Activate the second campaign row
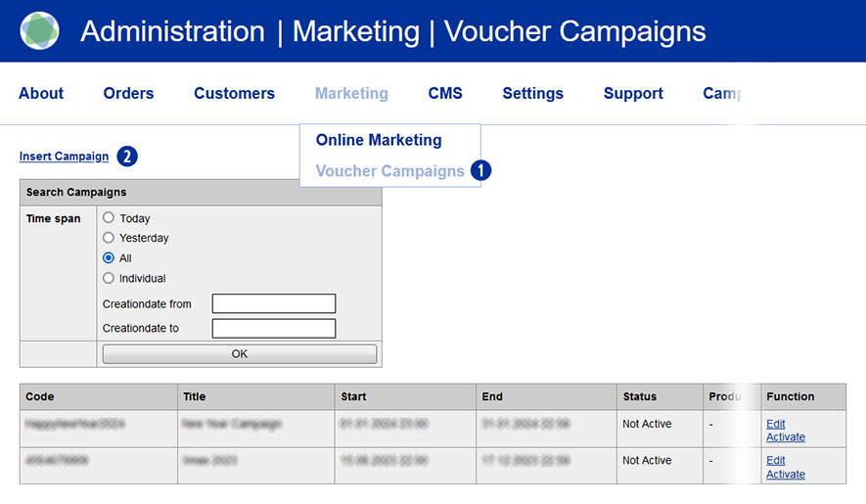Image resolution: width=866 pixels, height=504 pixels. [x=786, y=475]
